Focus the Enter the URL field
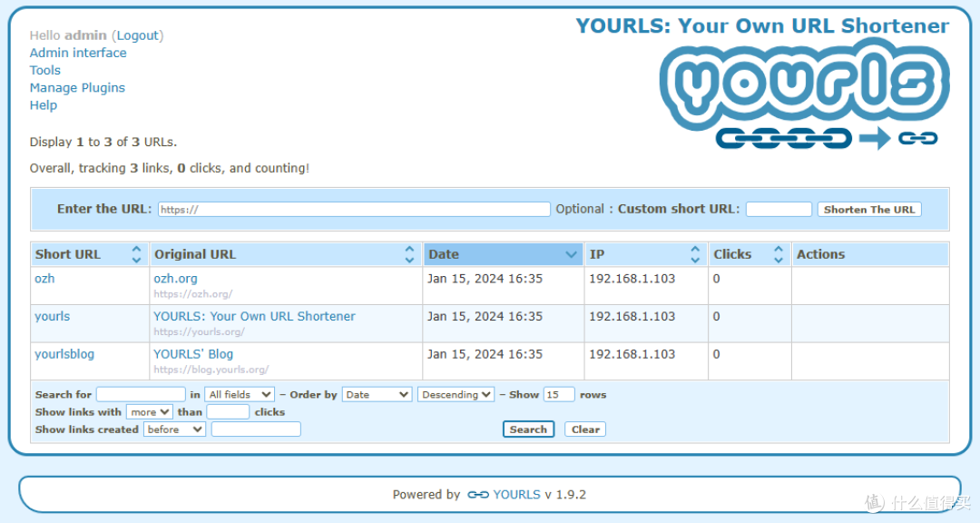Viewport: 980px width, 523px height. [x=354, y=210]
